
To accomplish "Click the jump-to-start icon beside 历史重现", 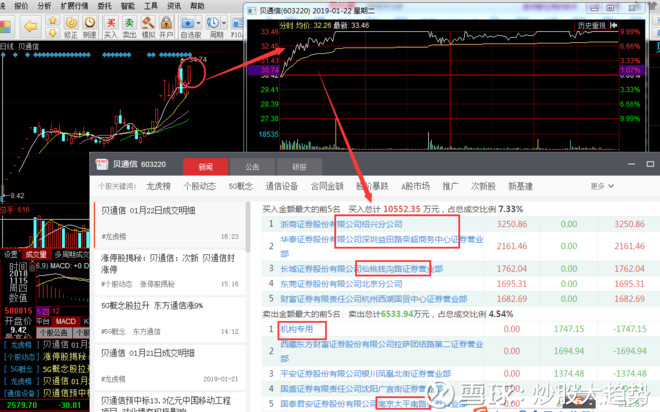I will [x=614, y=26].
